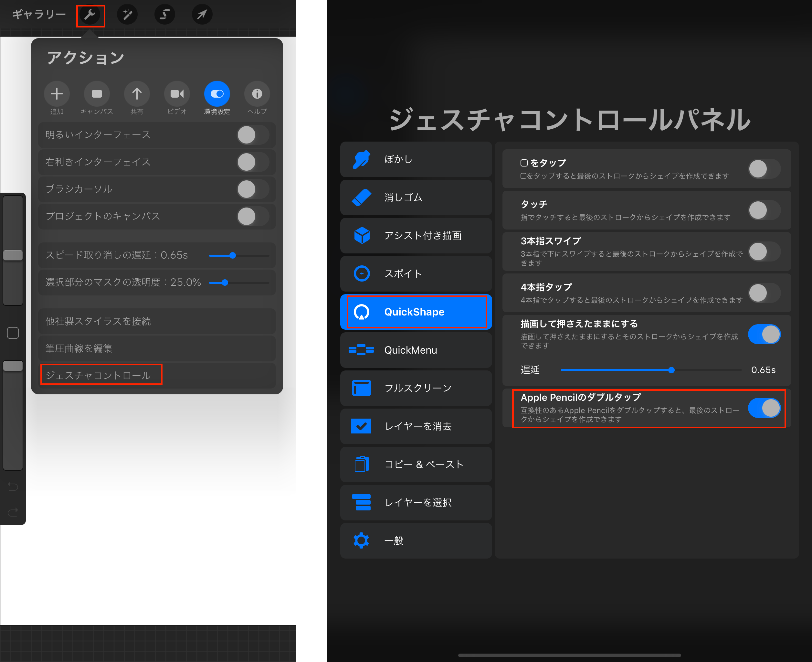Click the square modifier button in sidebar
812x662 pixels.
[x=13, y=333]
